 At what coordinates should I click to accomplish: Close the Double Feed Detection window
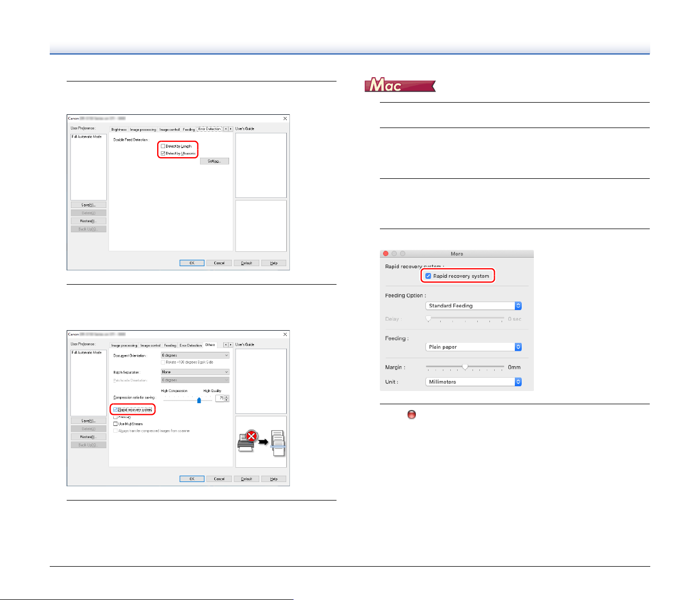click(285, 119)
